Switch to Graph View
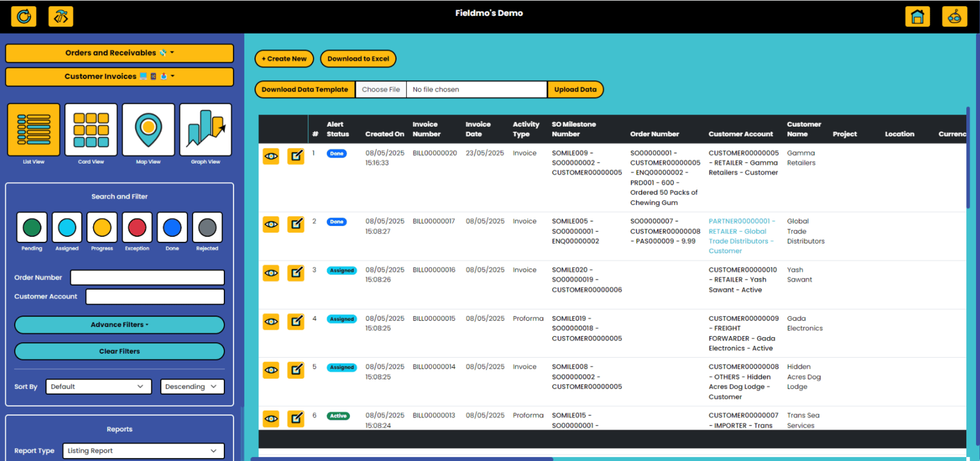 206,130
